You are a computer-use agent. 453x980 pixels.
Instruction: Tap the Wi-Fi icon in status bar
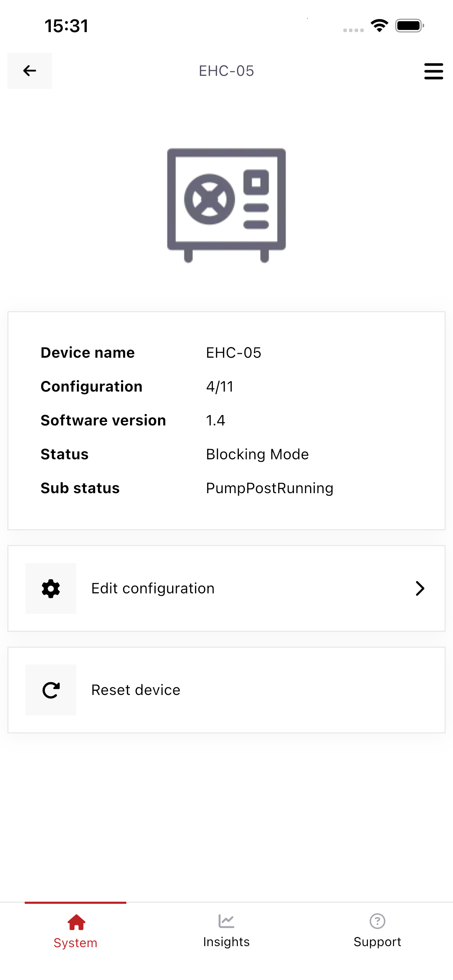coord(379,25)
